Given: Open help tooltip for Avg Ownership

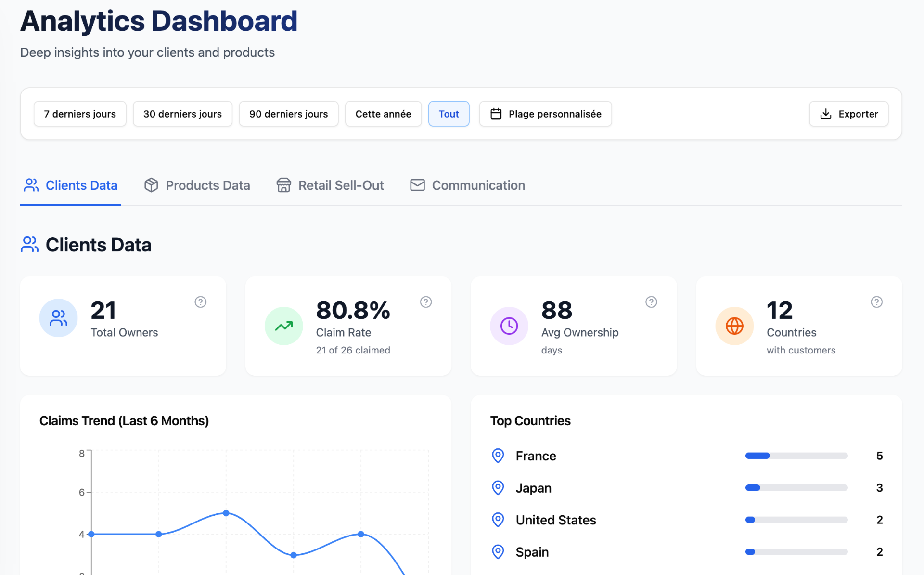Looking at the screenshot, I should (x=651, y=302).
